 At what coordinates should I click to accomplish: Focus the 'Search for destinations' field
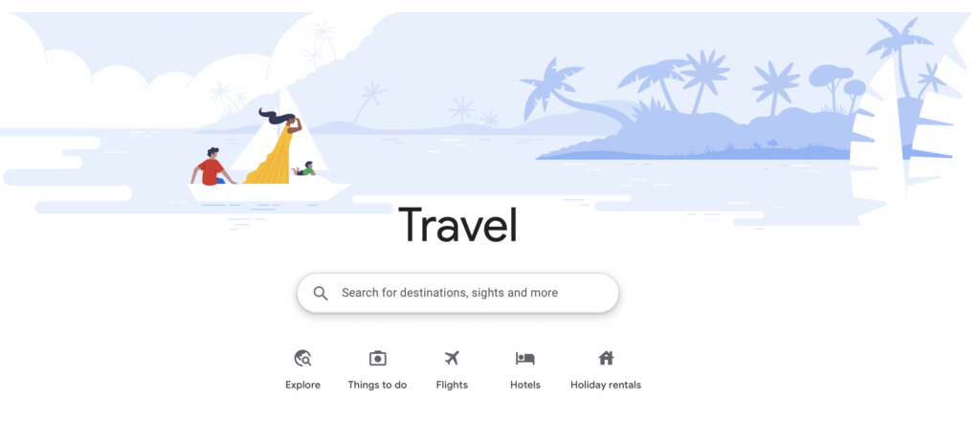point(457,293)
